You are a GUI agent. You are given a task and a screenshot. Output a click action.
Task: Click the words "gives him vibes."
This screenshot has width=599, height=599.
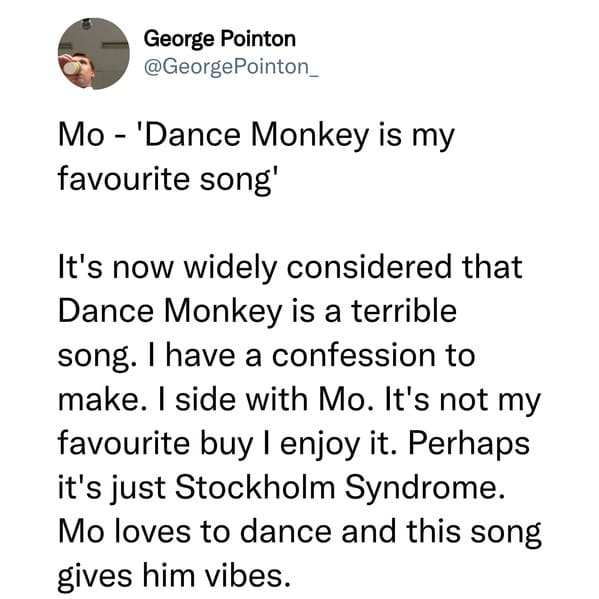pyautogui.click(x=174, y=576)
